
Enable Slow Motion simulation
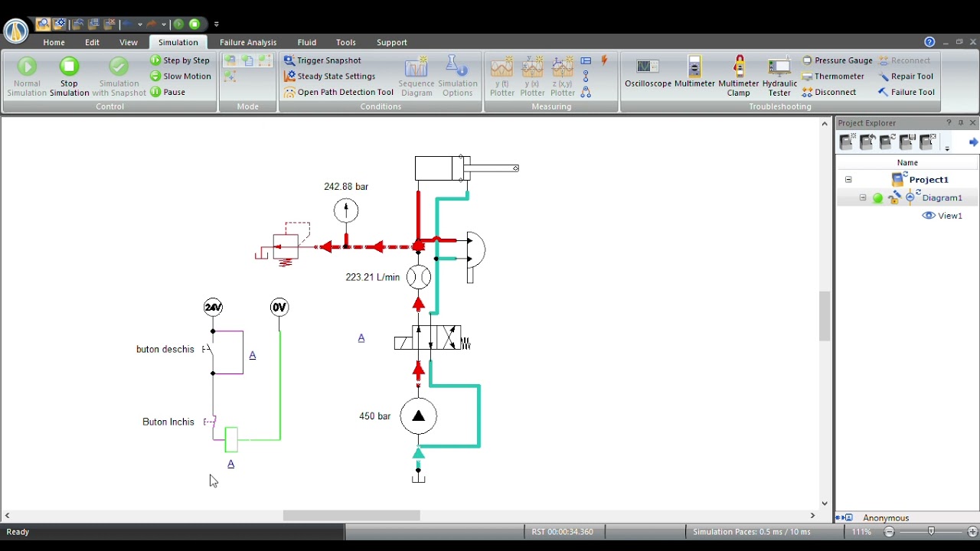pyautogui.click(x=181, y=77)
